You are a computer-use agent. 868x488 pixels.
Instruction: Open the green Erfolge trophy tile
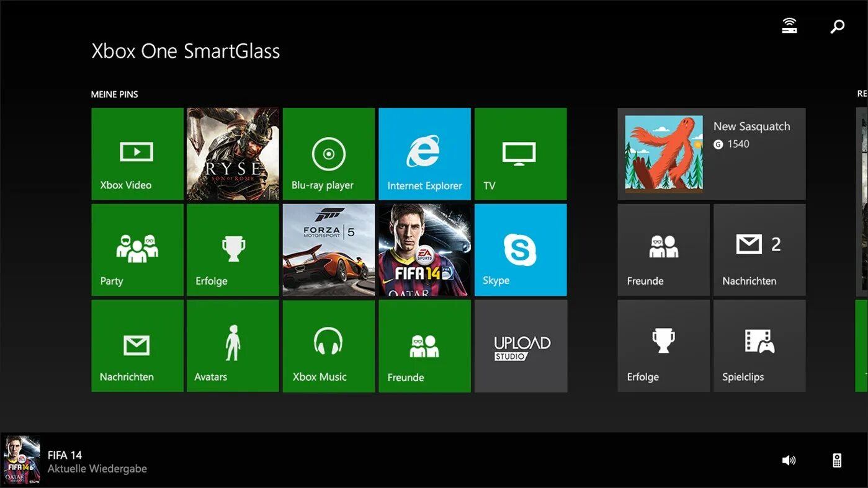(233, 250)
